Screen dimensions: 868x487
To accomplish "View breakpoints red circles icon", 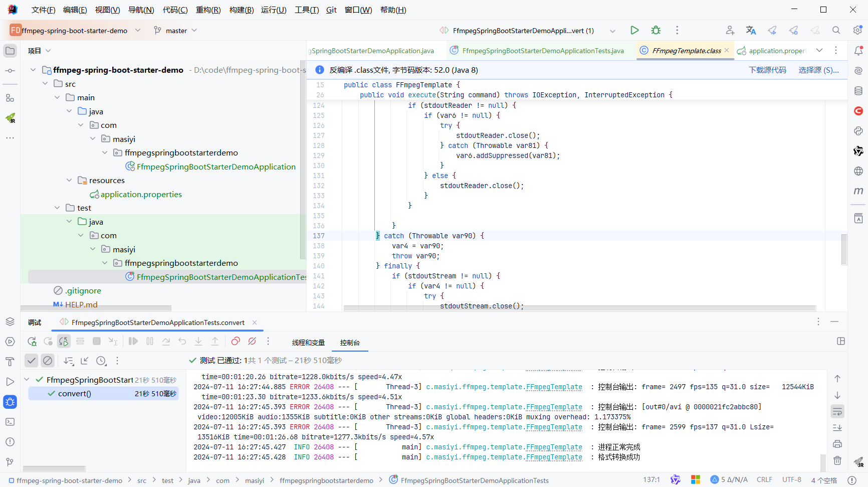I will coord(235,341).
